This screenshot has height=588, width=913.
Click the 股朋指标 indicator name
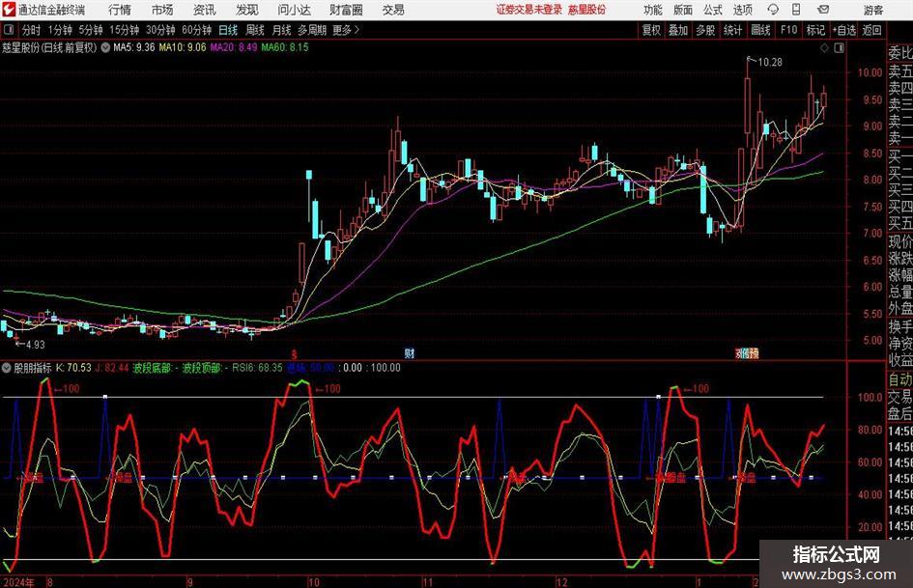click(x=33, y=367)
